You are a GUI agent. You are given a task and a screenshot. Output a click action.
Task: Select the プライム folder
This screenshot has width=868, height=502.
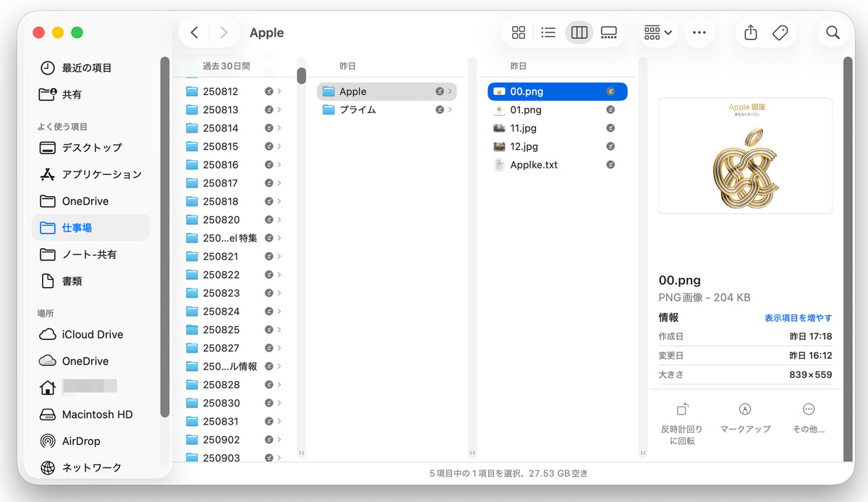point(387,110)
